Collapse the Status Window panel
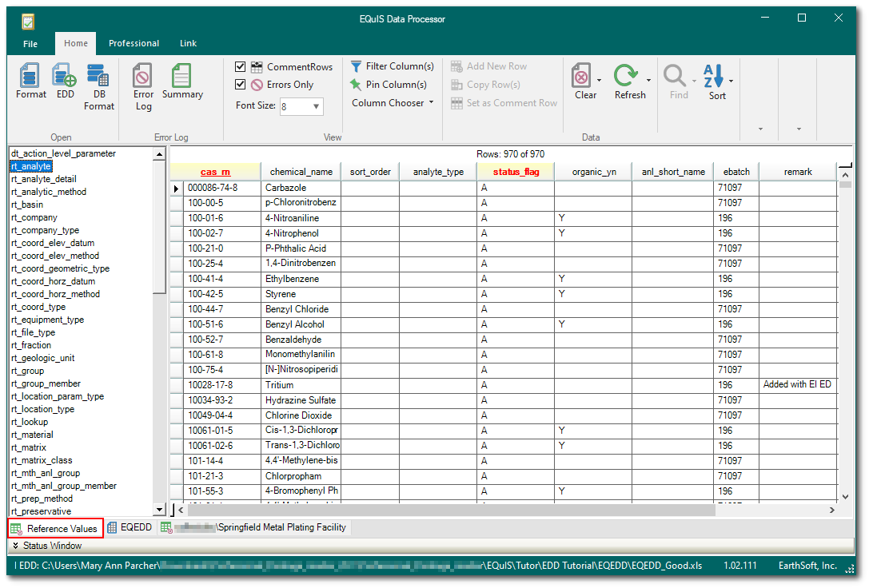The image size is (869, 588). pyautogui.click(x=16, y=546)
